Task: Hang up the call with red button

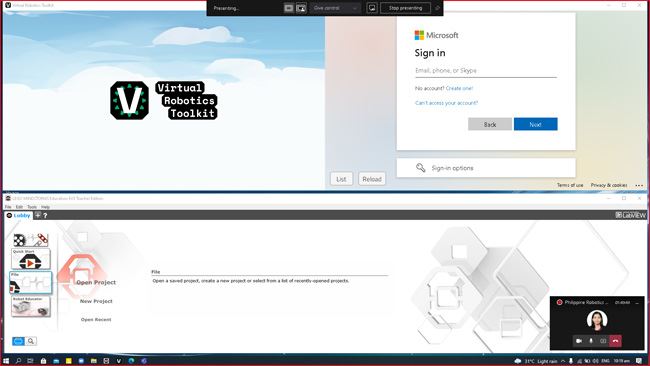Action: click(615, 341)
